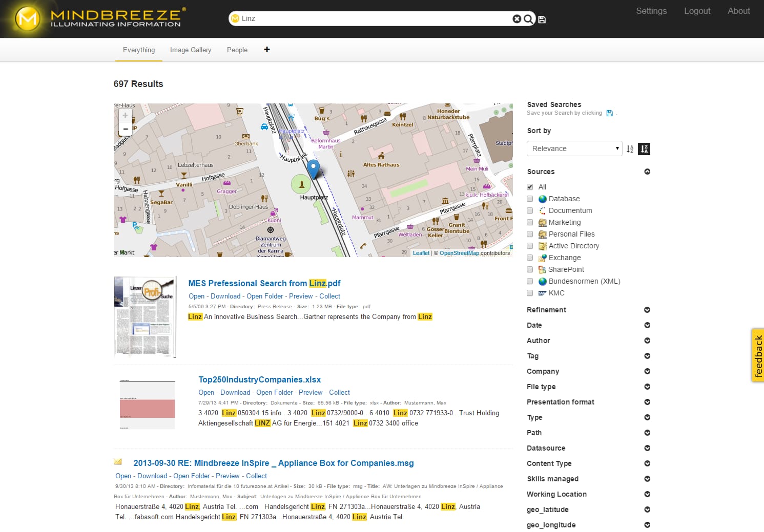Expand the Working Location filter
The image size is (764, 532).
[x=647, y=494]
